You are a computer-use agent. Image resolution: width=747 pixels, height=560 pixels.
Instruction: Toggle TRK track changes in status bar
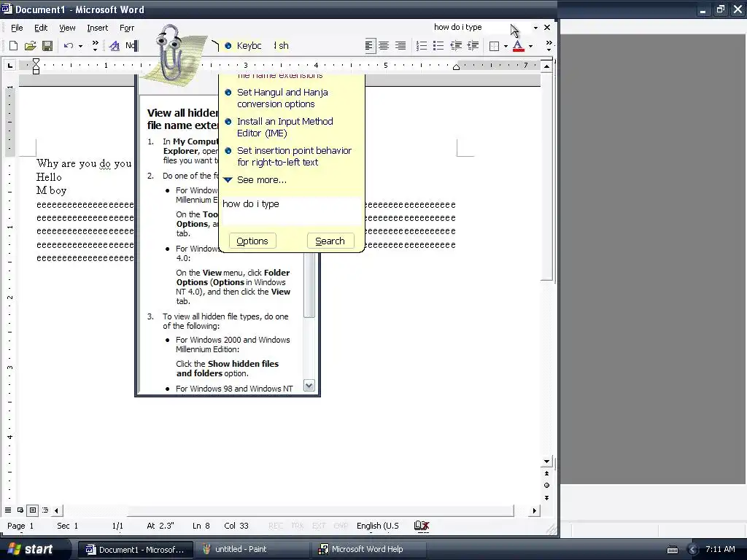click(298, 526)
